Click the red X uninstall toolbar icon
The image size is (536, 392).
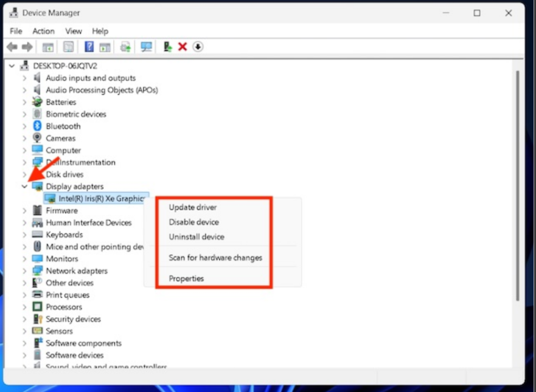click(183, 47)
